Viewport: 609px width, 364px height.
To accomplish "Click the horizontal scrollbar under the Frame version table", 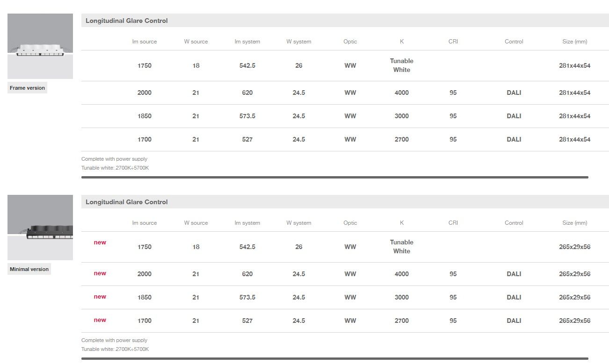I will pos(334,177).
